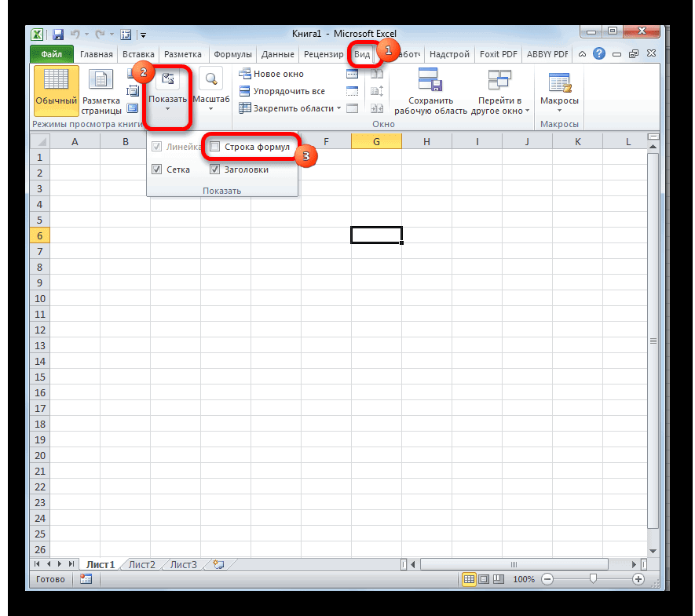The width and height of the screenshot is (695, 616).
Task: Switch to Page Break Preview status icon
Action: click(499, 579)
